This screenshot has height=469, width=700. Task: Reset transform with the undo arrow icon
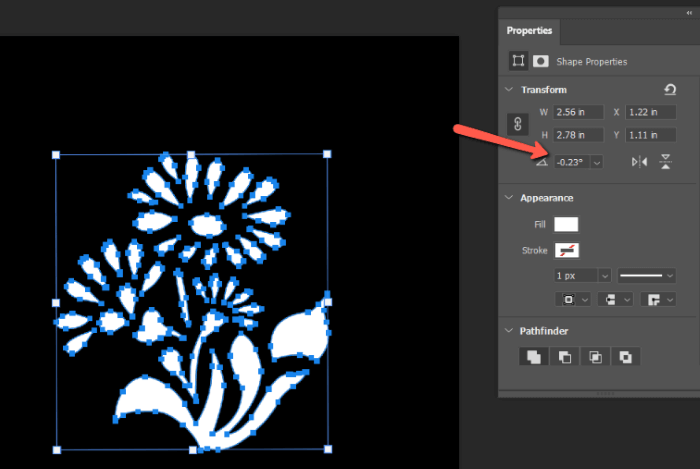[x=670, y=90]
